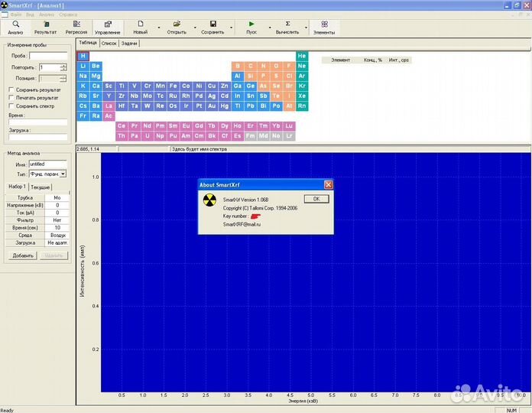The width and height of the screenshot is (532, 413).
Task: Select the Mo element cell
Action: coord(148,96)
